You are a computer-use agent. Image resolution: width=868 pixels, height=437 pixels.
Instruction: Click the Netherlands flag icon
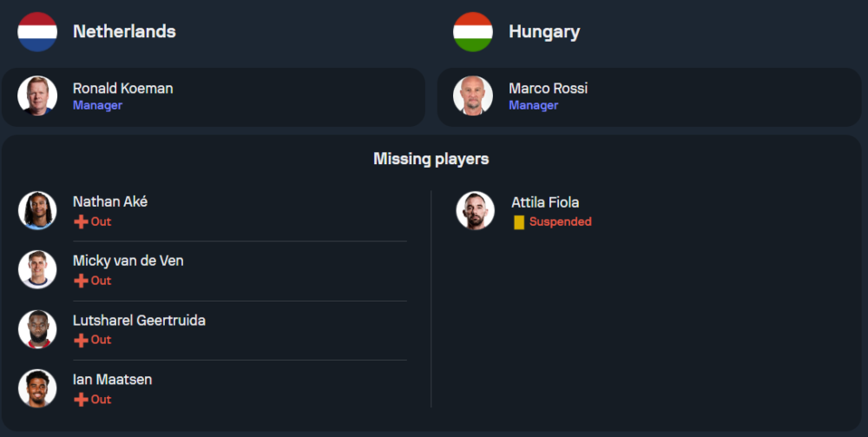[37, 32]
